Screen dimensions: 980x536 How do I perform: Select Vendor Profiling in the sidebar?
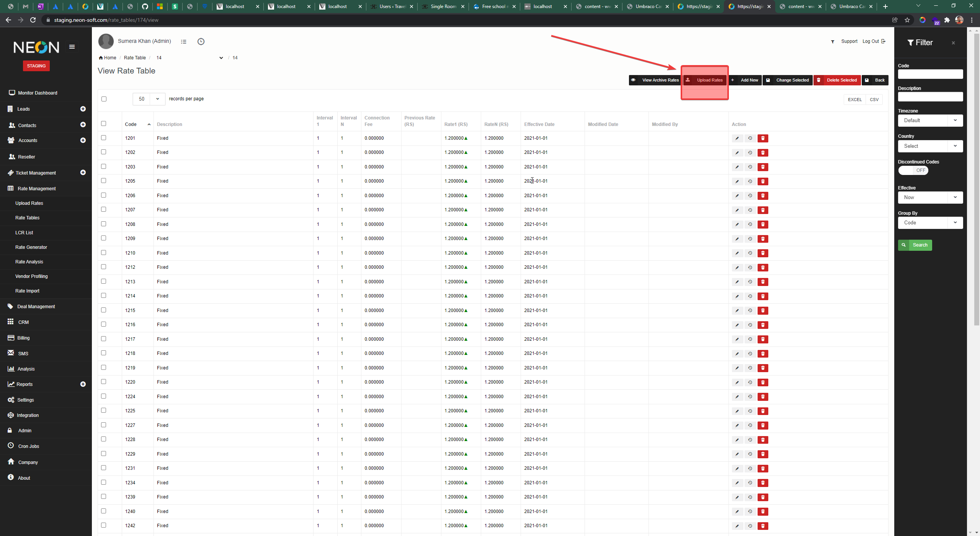pos(31,276)
